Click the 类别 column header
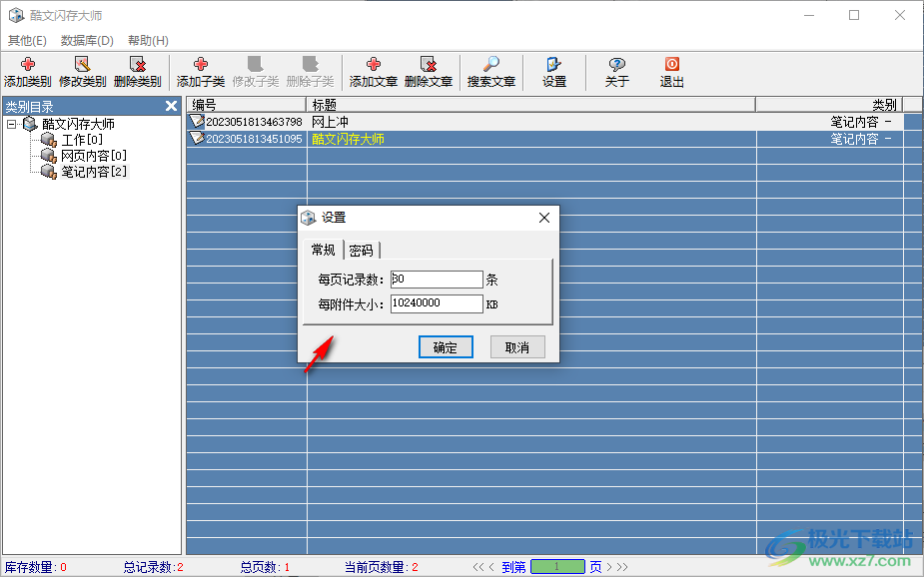The width and height of the screenshot is (924, 577). pyautogui.click(x=829, y=105)
